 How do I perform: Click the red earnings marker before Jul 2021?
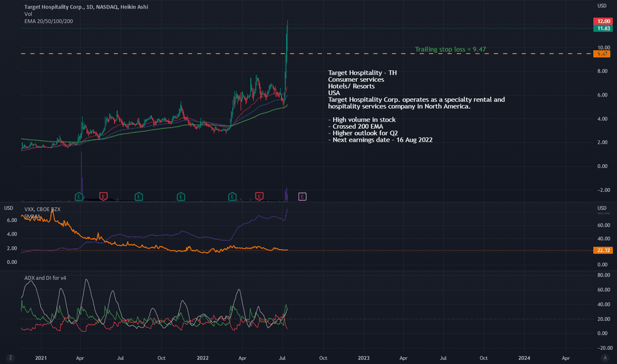click(103, 196)
